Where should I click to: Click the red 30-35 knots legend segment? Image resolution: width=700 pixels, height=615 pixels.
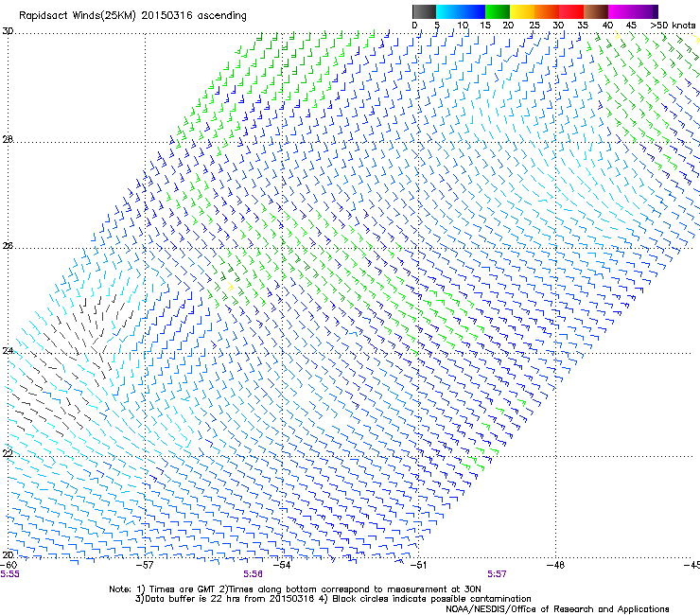pyautogui.click(x=571, y=11)
